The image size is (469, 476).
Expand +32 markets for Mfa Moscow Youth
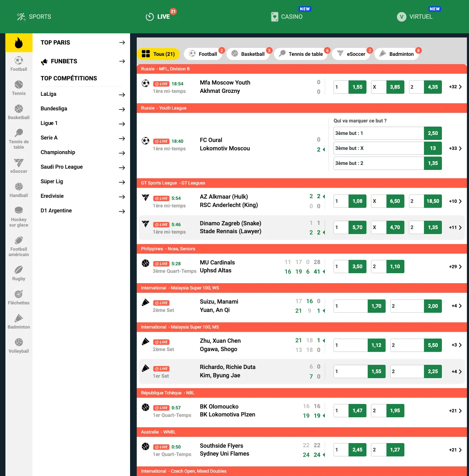[455, 87]
